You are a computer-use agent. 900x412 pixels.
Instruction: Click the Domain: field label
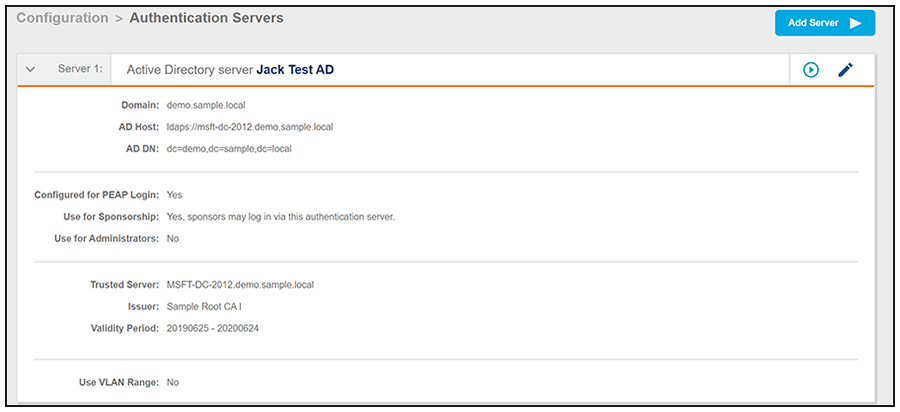coord(140,106)
